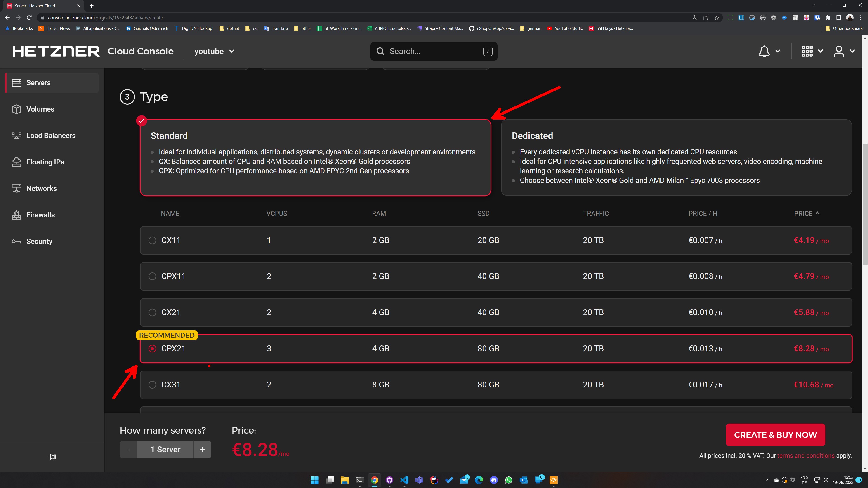The height and width of the screenshot is (488, 868).
Task: Select the CPX11 server type
Action: (x=152, y=276)
